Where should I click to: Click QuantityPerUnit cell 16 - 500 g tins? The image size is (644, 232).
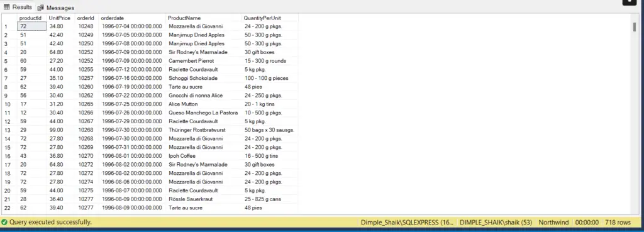click(x=269, y=156)
